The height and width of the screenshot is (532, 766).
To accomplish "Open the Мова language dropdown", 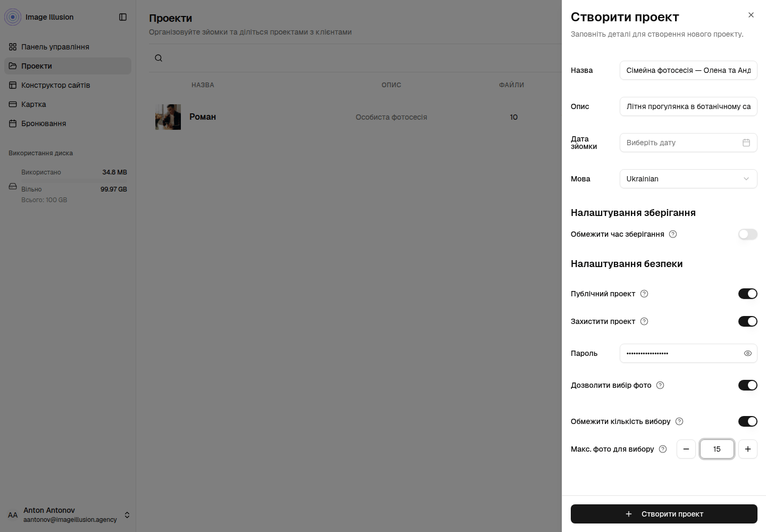I will (688, 179).
